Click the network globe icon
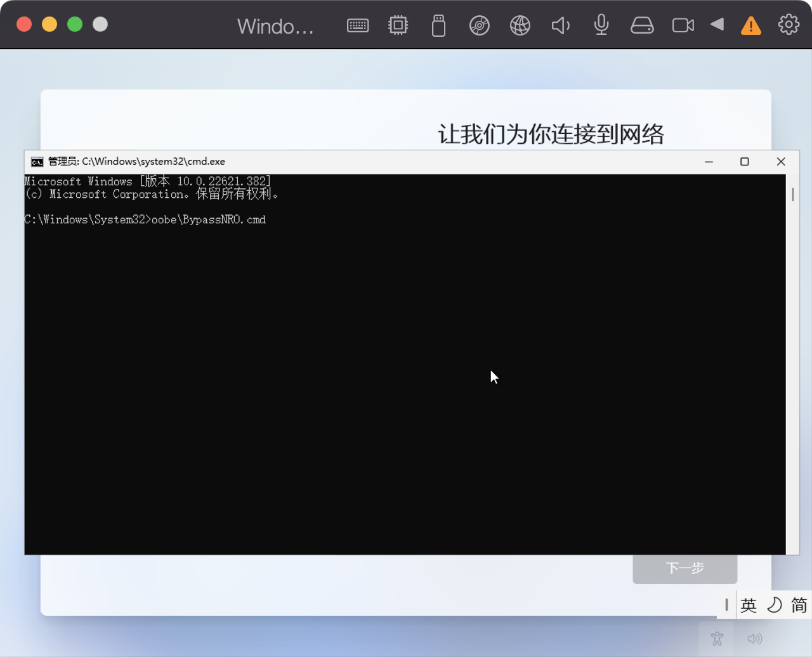 (520, 25)
